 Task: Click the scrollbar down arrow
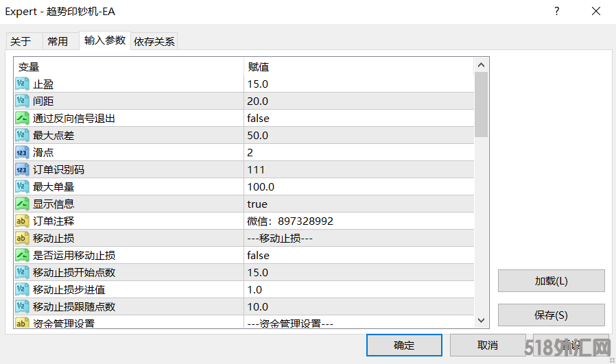tap(482, 320)
